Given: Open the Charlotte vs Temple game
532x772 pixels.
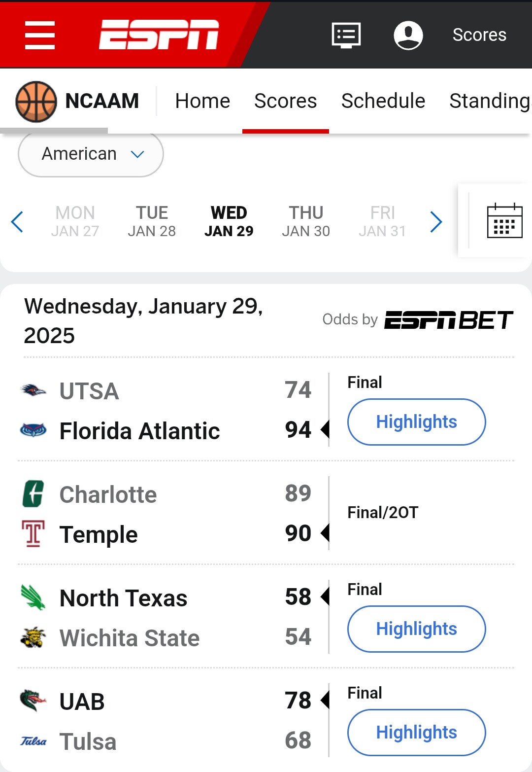Looking at the screenshot, I should [x=382, y=513].
